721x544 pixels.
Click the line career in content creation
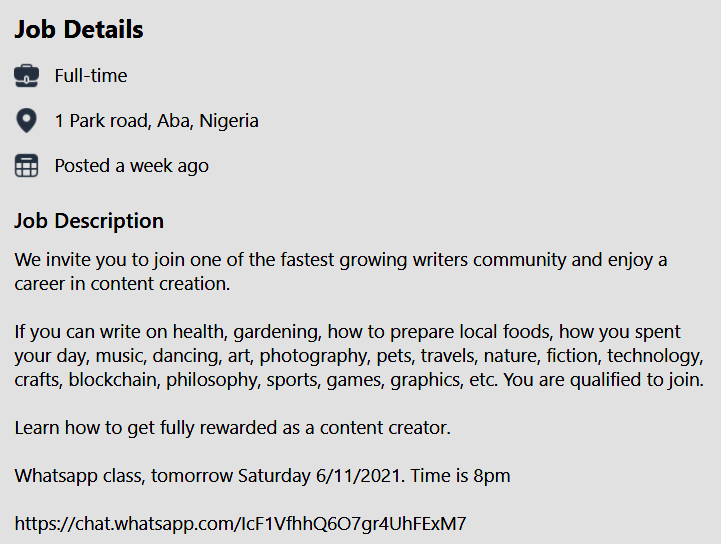click(x=122, y=284)
